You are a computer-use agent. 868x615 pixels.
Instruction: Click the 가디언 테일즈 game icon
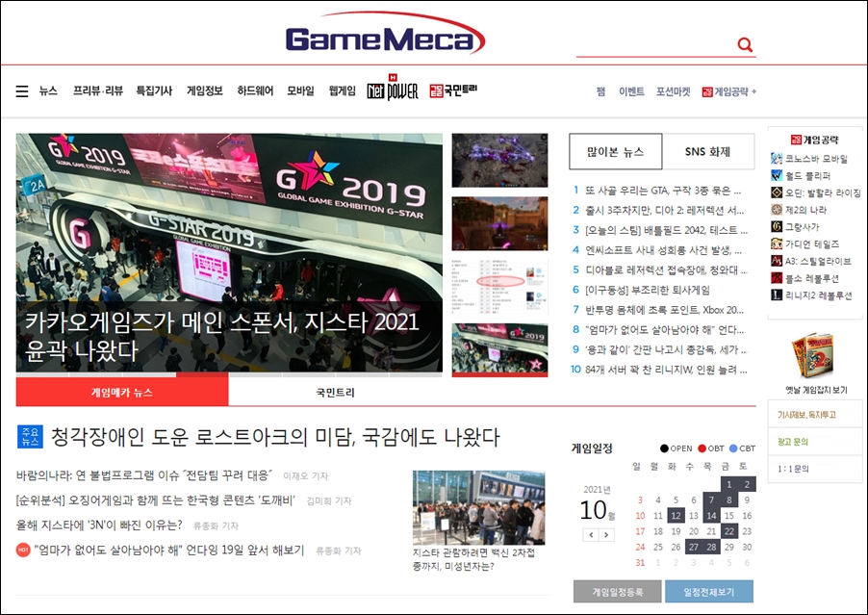click(777, 244)
